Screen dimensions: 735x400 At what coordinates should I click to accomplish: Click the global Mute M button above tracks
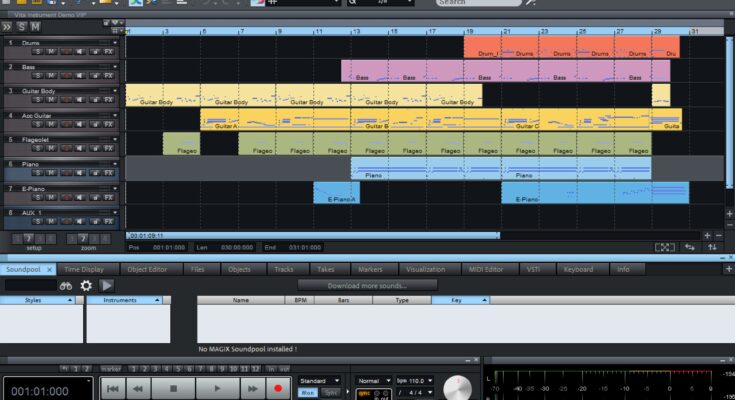coord(35,25)
